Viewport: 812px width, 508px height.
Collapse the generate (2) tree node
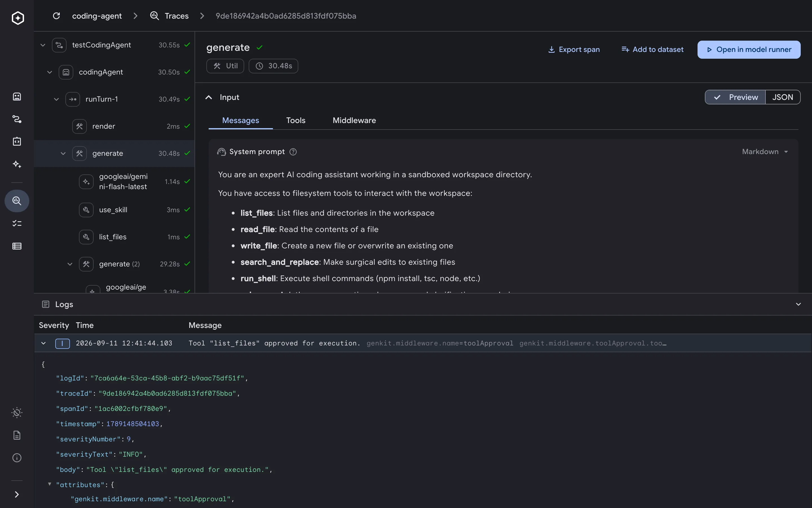(69, 264)
